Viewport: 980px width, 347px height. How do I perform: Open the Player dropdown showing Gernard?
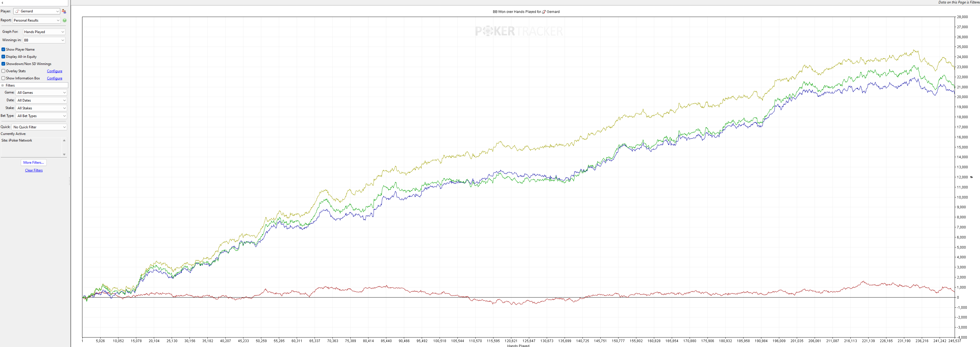point(37,12)
